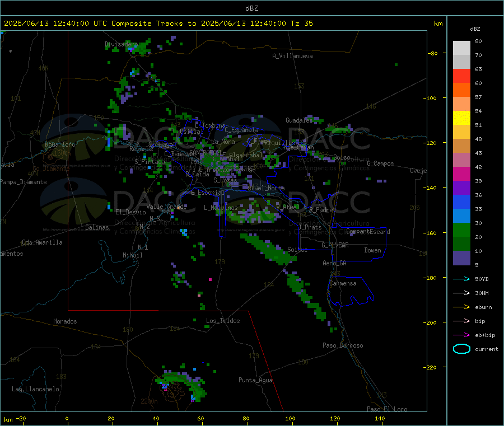Screen dimensions: 504x426
Task: Click the 'Bowen' location label
Action: 372,250
